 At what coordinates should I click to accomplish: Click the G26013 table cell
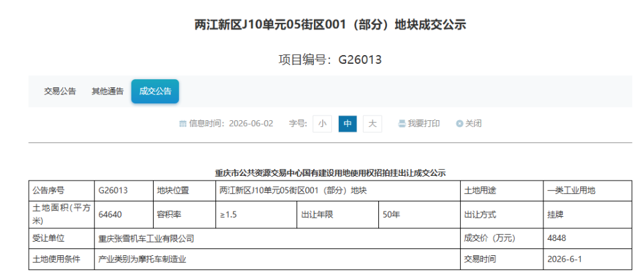(x=123, y=191)
